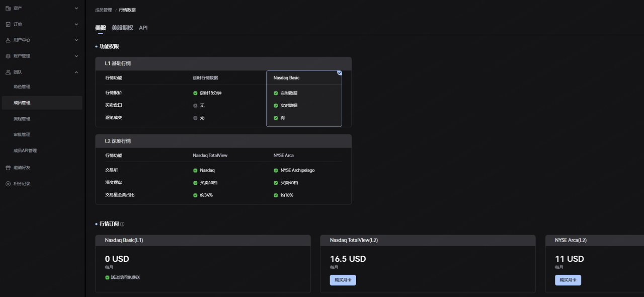This screenshot has height=297, width=644.
Task: Collapse the 团队 section chevron
Action: 76,72
